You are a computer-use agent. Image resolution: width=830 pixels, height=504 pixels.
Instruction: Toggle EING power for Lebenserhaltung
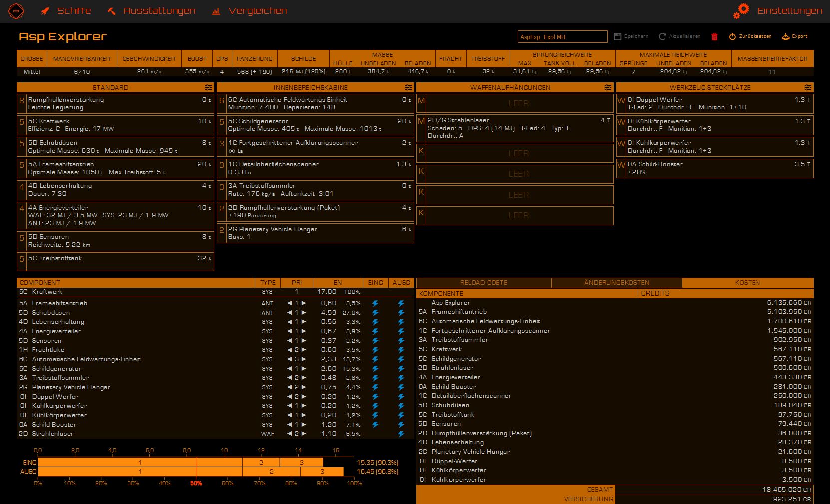(x=375, y=322)
